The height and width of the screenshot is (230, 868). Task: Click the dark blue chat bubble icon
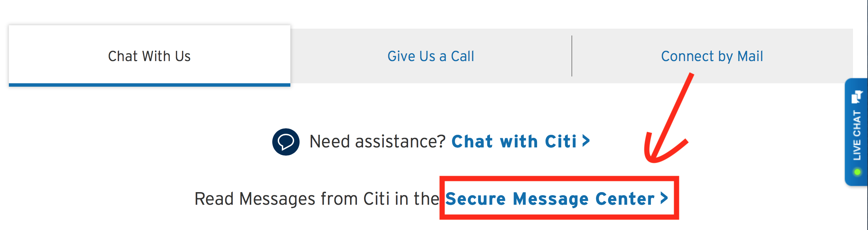(286, 142)
